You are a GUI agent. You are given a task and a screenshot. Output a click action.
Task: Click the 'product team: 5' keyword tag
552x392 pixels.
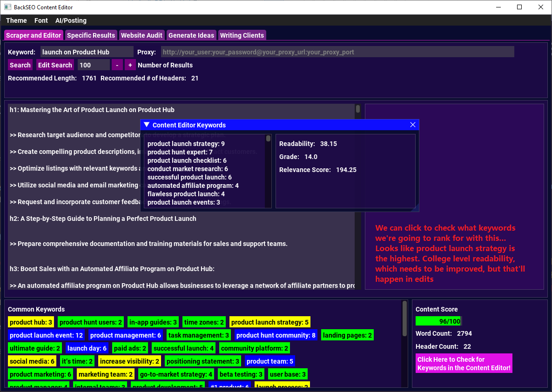(270, 361)
